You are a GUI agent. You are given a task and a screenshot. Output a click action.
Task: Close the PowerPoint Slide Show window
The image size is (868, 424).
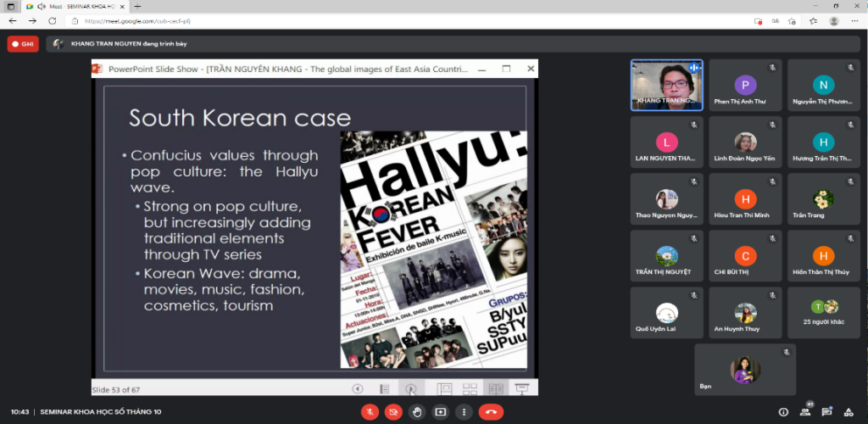coord(531,69)
